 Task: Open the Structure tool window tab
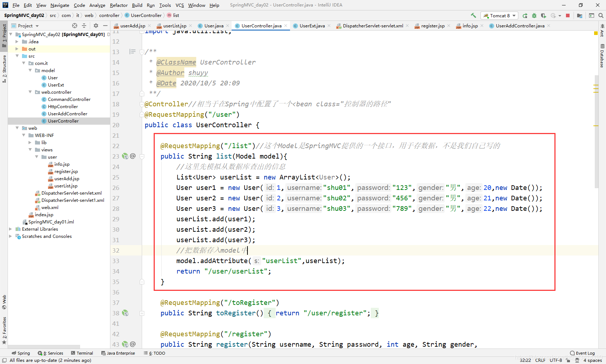4,69
